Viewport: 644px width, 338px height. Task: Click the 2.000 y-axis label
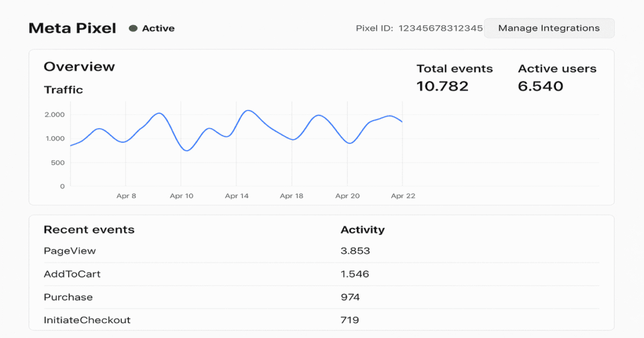click(x=55, y=114)
